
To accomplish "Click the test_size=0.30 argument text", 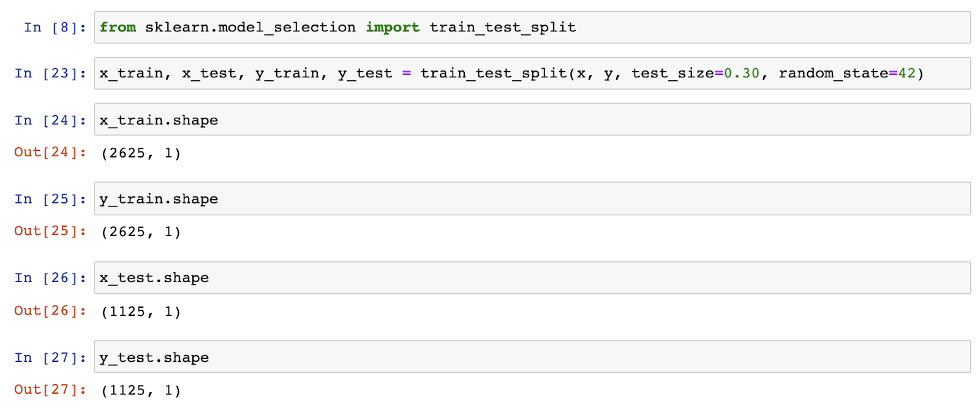I will (x=695, y=74).
